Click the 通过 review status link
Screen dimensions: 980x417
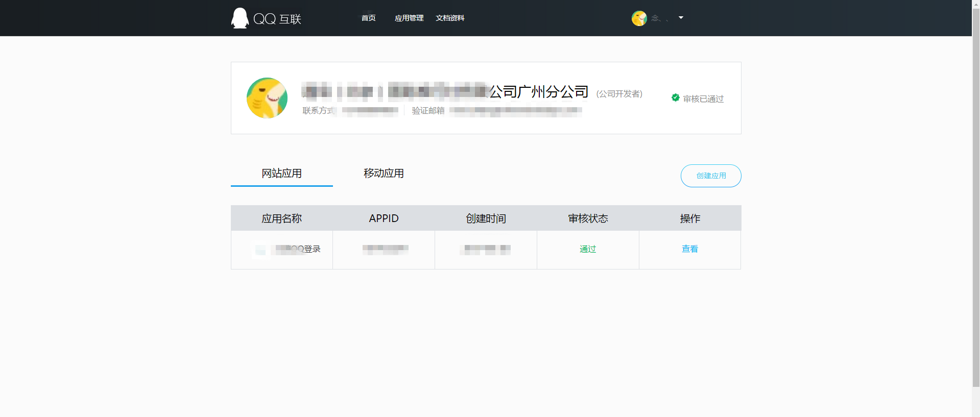click(588, 249)
